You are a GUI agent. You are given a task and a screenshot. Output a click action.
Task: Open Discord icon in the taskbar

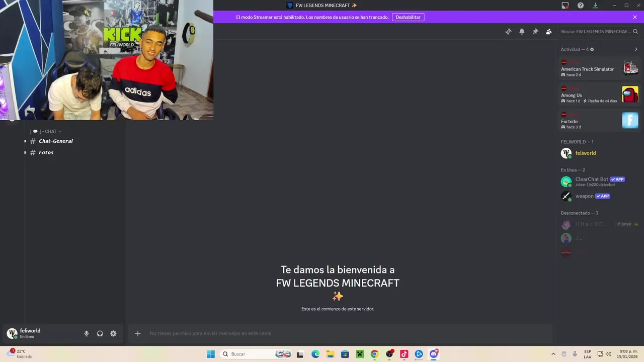click(x=434, y=354)
